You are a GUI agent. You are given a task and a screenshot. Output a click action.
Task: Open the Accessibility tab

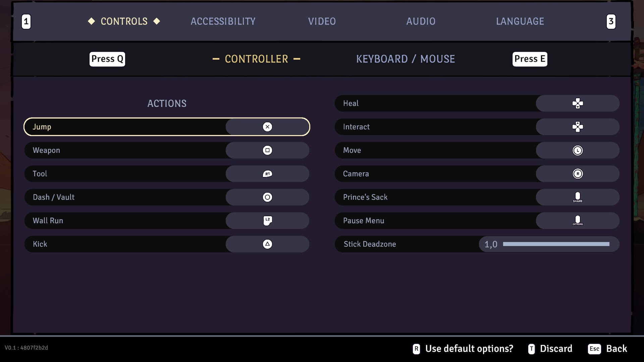pos(223,21)
